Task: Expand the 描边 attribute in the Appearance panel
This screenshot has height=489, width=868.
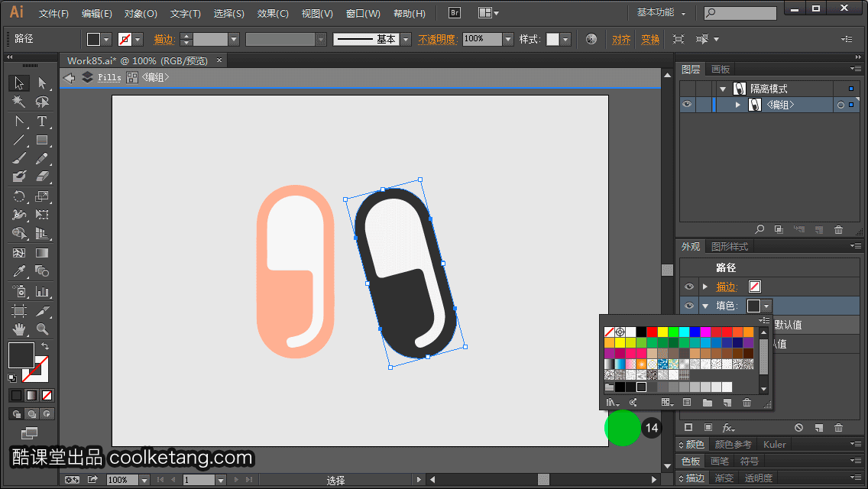Action: click(705, 287)
